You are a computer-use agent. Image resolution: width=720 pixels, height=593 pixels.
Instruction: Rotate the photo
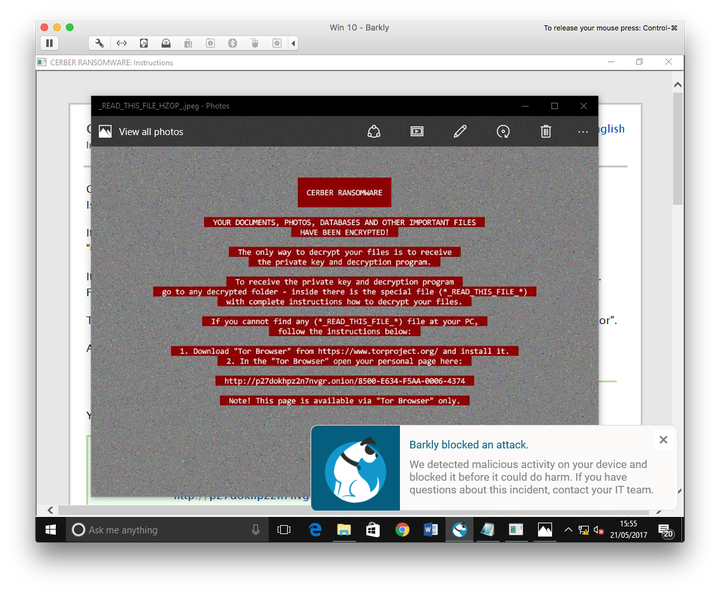(503, 132)
